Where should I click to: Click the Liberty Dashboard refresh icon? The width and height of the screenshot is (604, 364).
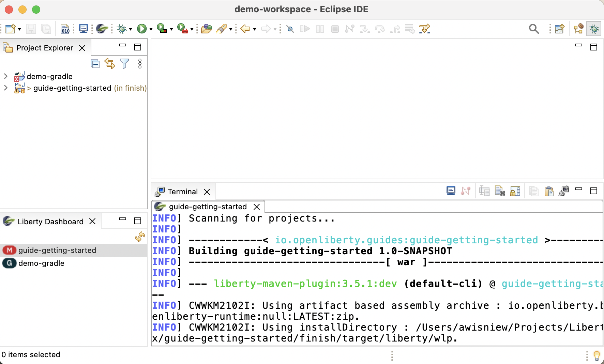(140, 237)
